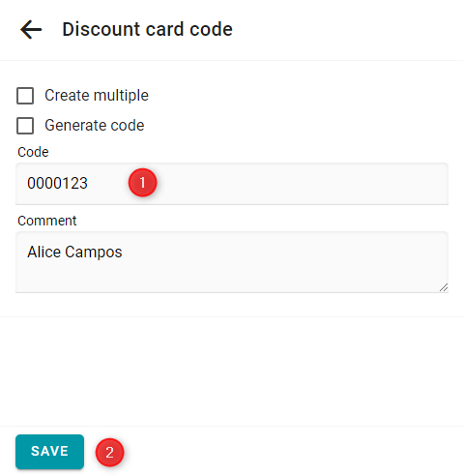Save the discount card code
The image size is (463, 476).
click(49, 452)
